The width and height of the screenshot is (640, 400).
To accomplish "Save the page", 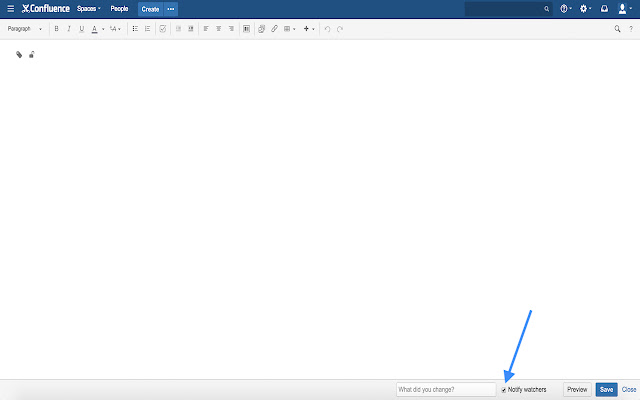I will tap(606, 389).
